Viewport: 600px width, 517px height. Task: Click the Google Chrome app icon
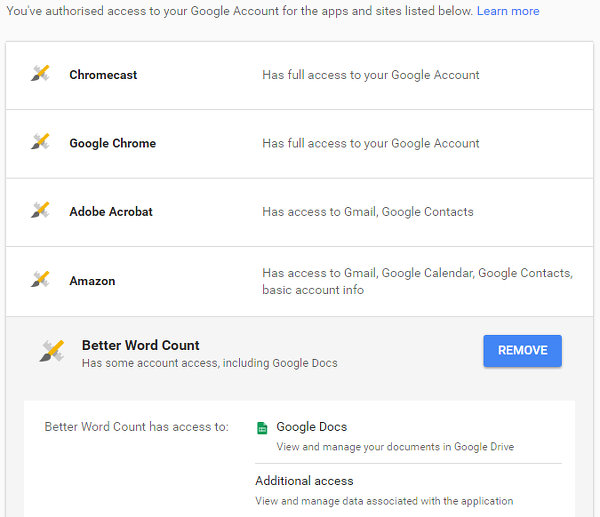click(40, 142)
